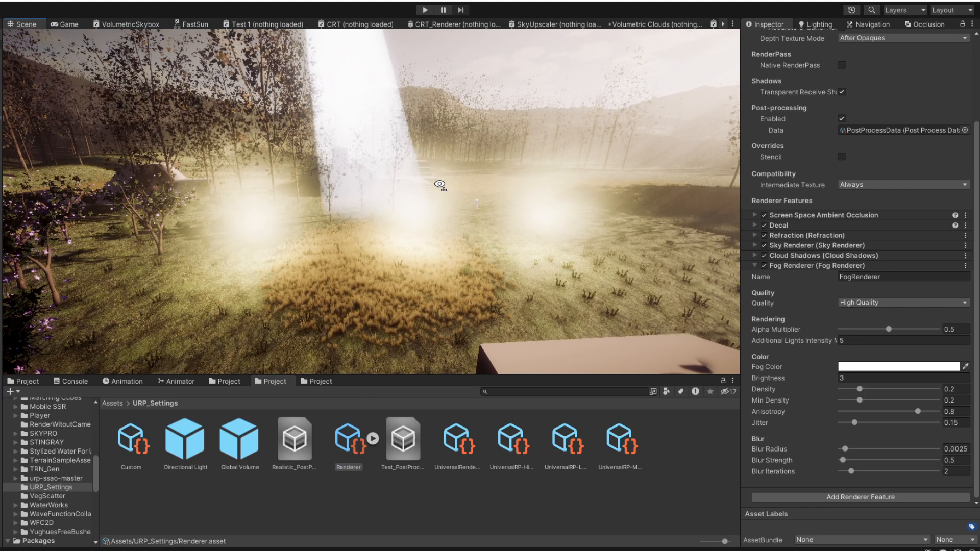
Task: Open the VolumetricSkybox tab
Action: click(126, 24)
